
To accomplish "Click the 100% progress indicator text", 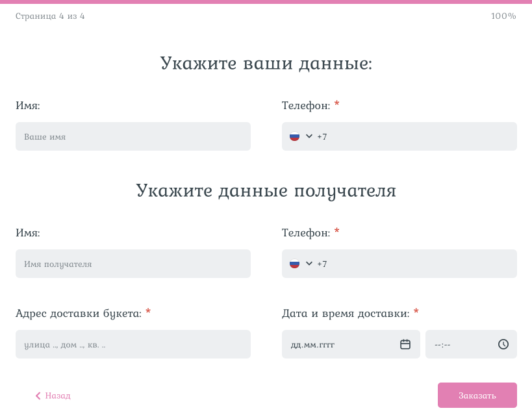I will click(x=503, y=16).
